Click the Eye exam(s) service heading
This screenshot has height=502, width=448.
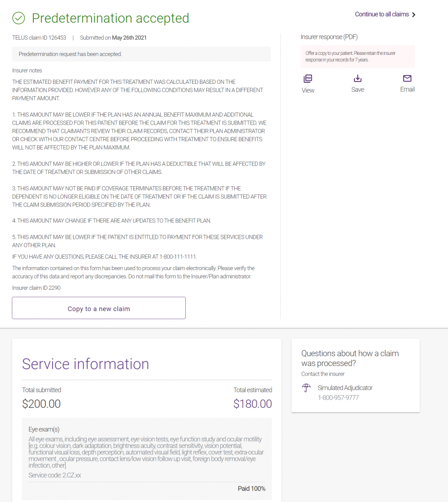(x=44, y=429)
